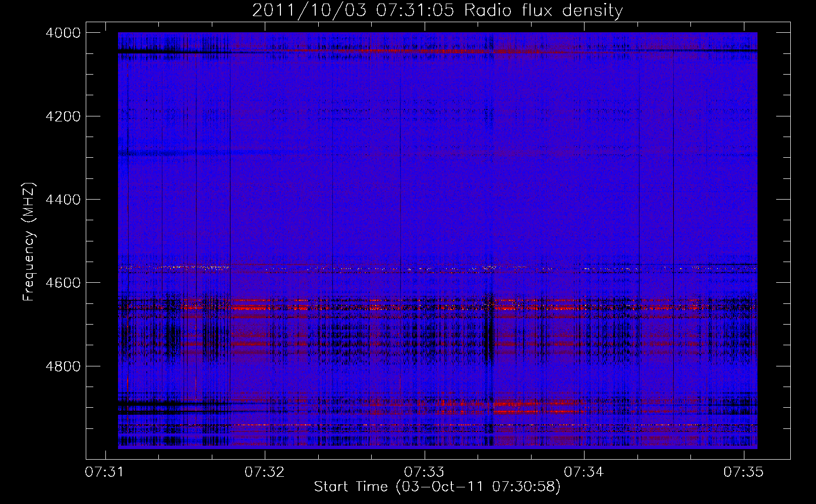Click the 07:33 time tick label

coord(424,472)
